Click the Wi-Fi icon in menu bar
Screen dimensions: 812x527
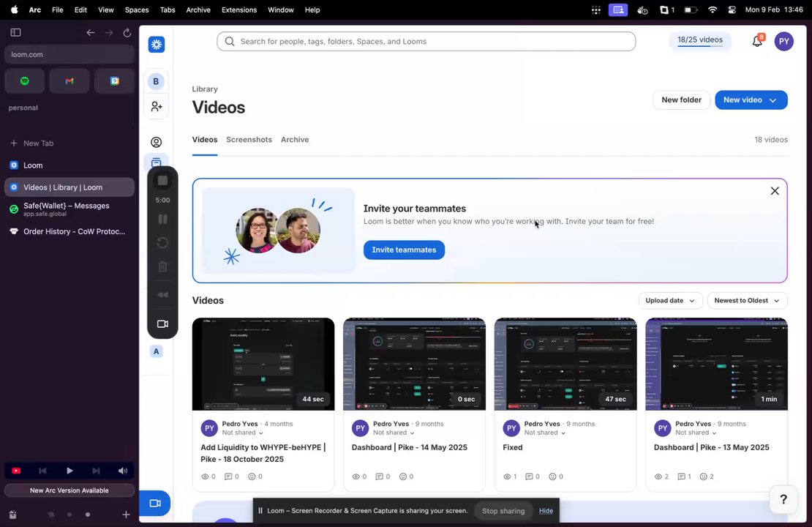[713, 10]
